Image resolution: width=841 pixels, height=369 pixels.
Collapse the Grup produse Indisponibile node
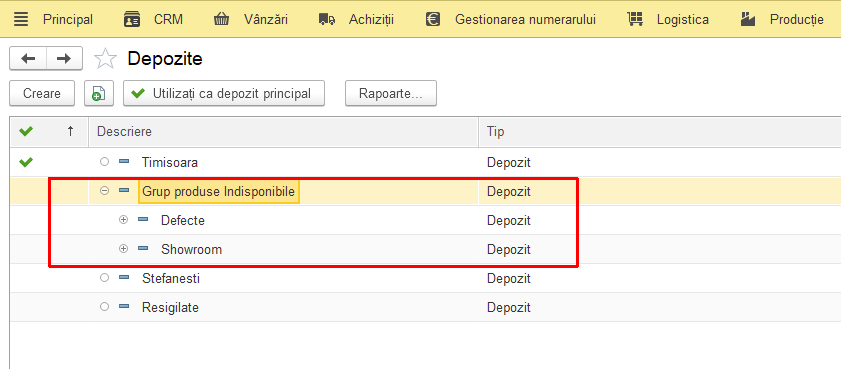pyautogui.click(x=105, y=191)
